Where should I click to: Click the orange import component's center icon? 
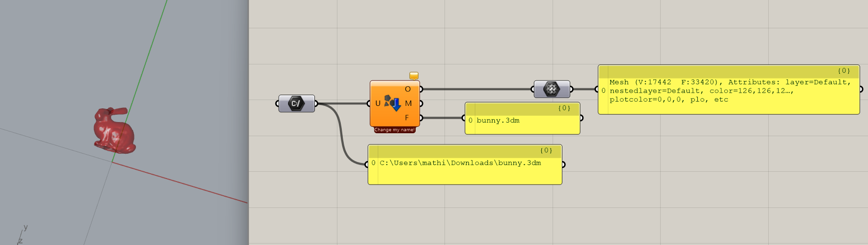pyautogui.click(x=393, y=103)
